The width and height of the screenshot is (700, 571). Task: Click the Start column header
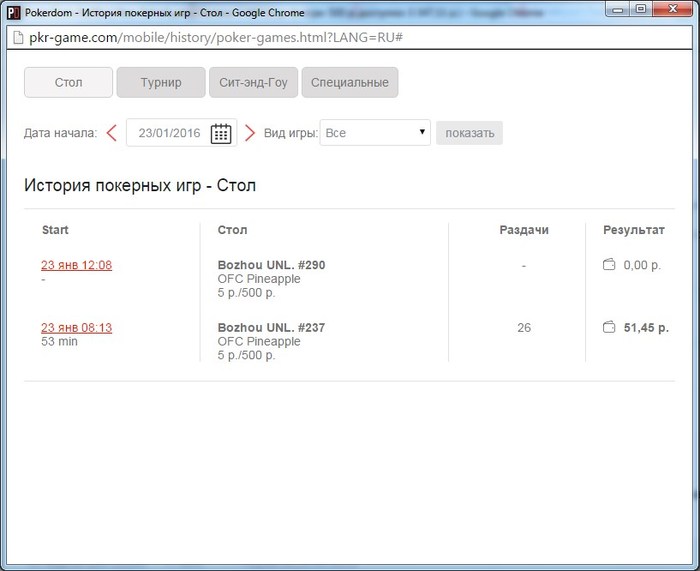point(55,230)
